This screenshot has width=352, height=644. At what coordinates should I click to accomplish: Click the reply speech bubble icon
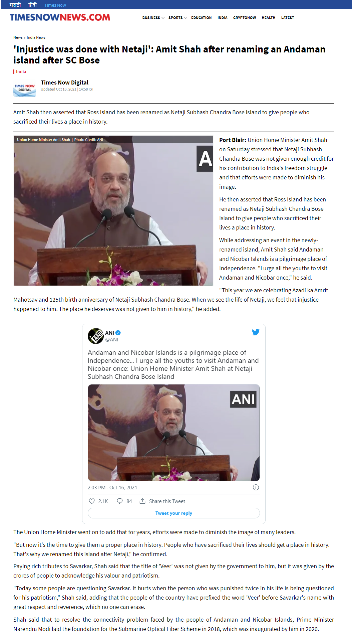point(120,501)
